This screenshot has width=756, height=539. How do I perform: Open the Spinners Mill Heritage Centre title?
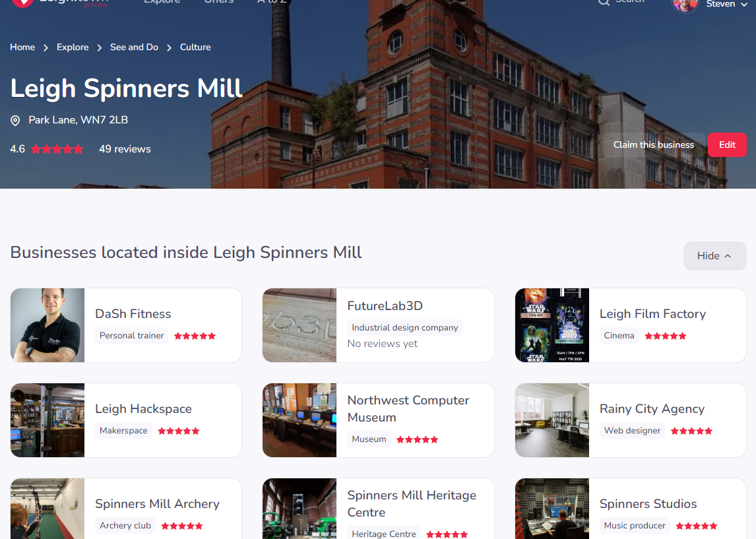(x=412, y=504)
